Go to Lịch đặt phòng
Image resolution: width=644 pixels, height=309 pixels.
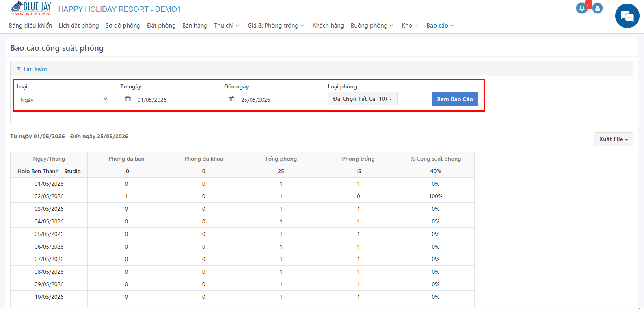click(x=79, y=26)
